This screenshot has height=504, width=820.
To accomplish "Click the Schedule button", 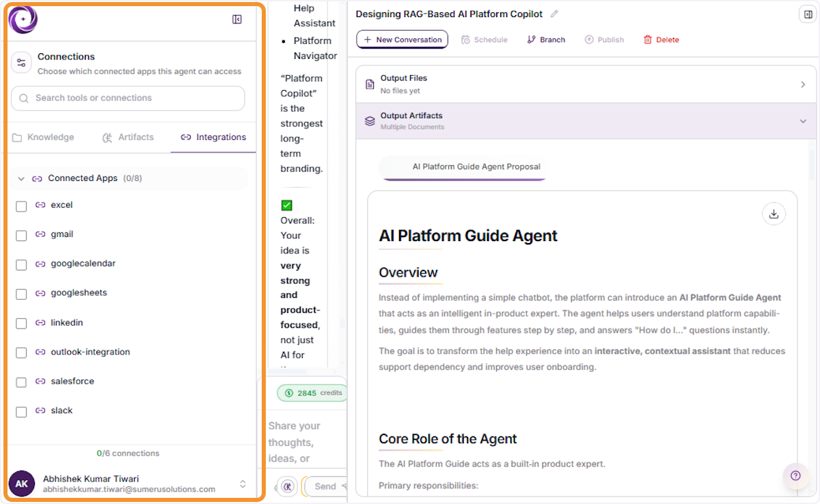I will click(x=484, y=40).
